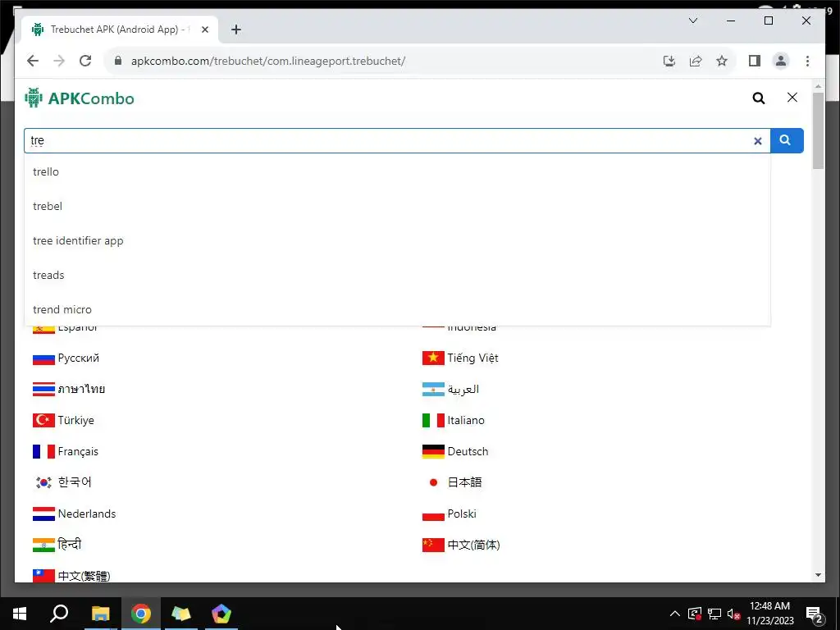The image size is (840, 630).
Task: Show hidden system tray icons
Action: (675, 614)
